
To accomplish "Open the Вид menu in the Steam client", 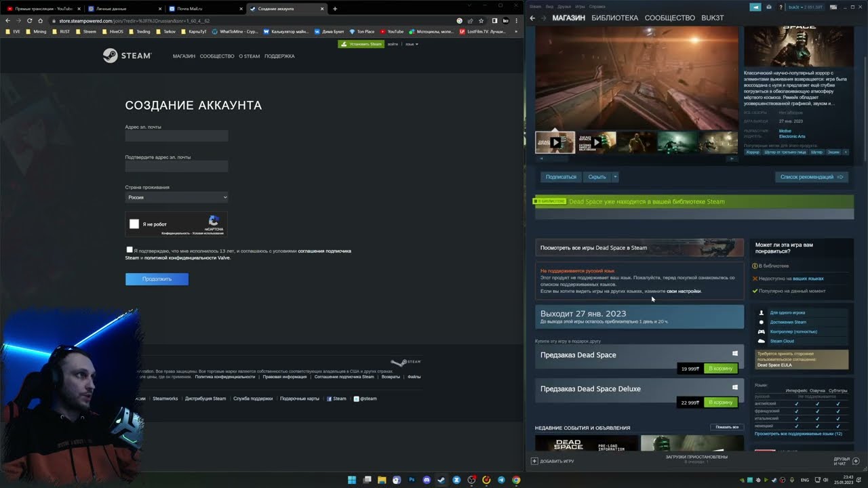I will [549, 6].
